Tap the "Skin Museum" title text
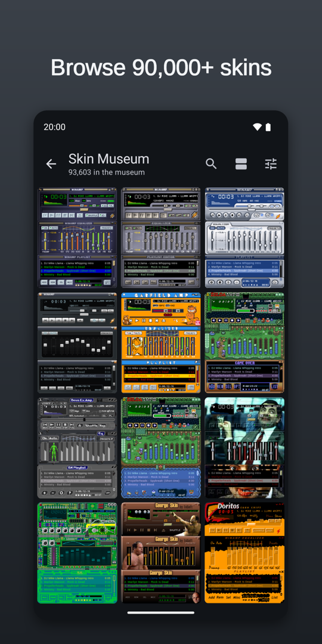This screenshot has width=322, height=644. [109, 159]
